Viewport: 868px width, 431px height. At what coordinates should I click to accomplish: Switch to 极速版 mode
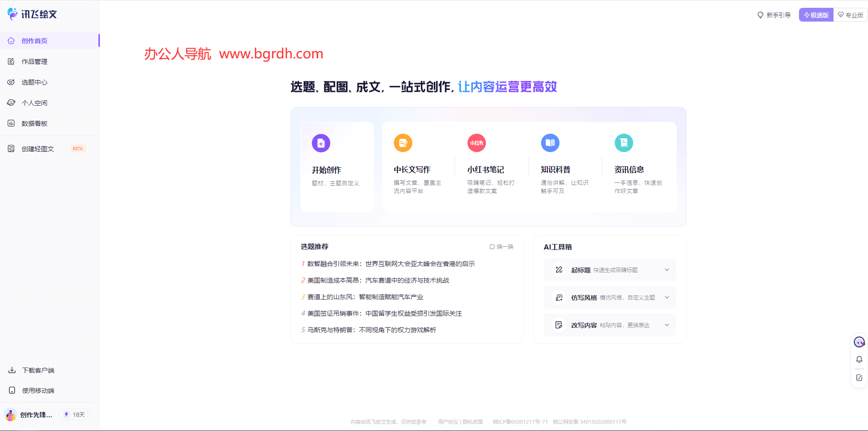point(816,14)
